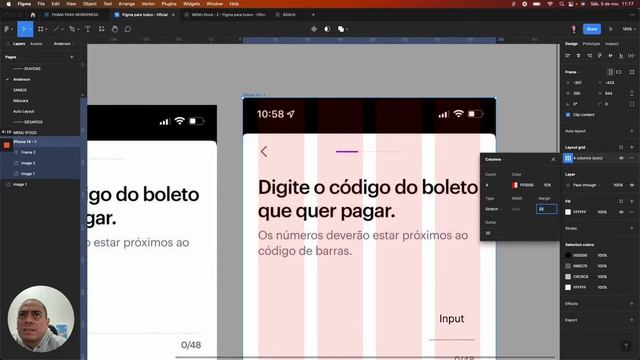
Task: Click the Boolean operations icon
Action: pyautogui.click(x=341, y=29)
